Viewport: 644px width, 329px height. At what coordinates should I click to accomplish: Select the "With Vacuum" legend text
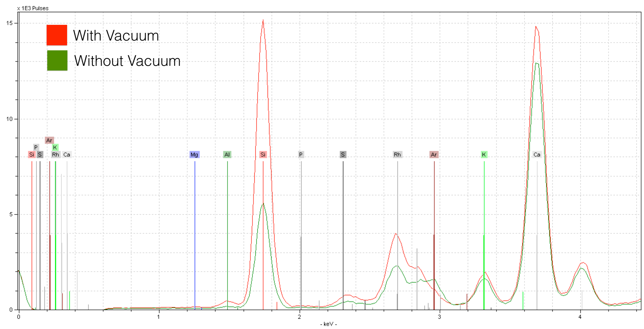pos(116,36)
